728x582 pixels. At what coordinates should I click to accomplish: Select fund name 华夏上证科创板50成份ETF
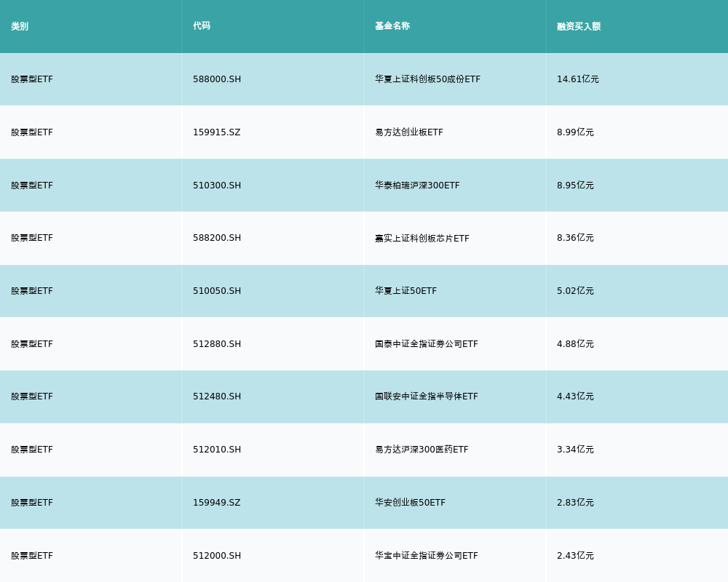(427, 79)
